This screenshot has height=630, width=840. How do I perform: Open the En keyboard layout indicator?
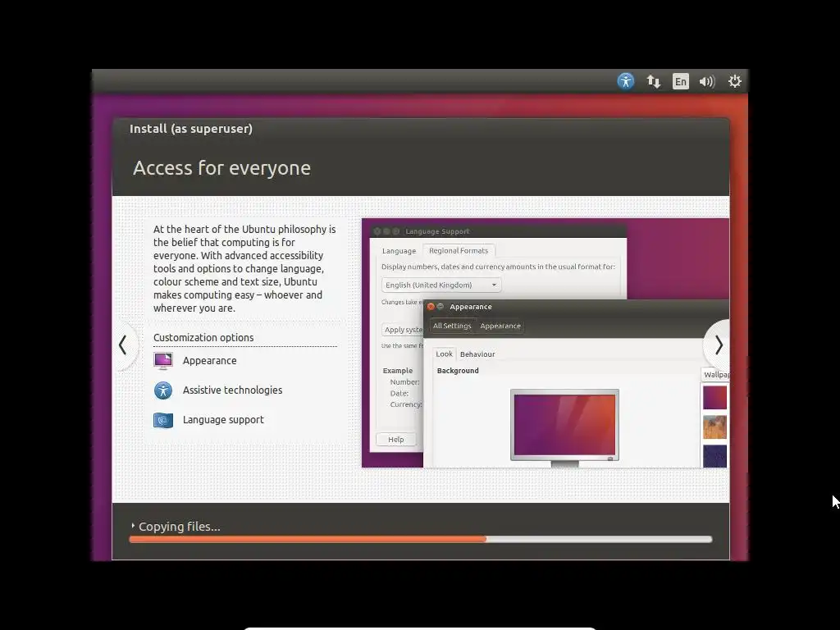point(680,81)
